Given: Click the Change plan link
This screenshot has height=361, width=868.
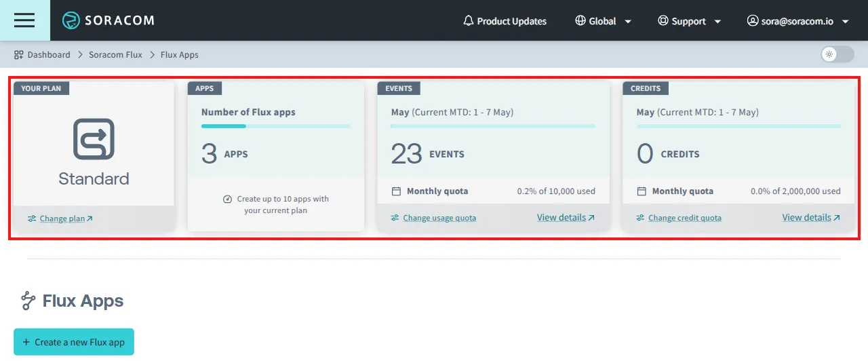Looking at the screenshot, I should pos(62,218).
